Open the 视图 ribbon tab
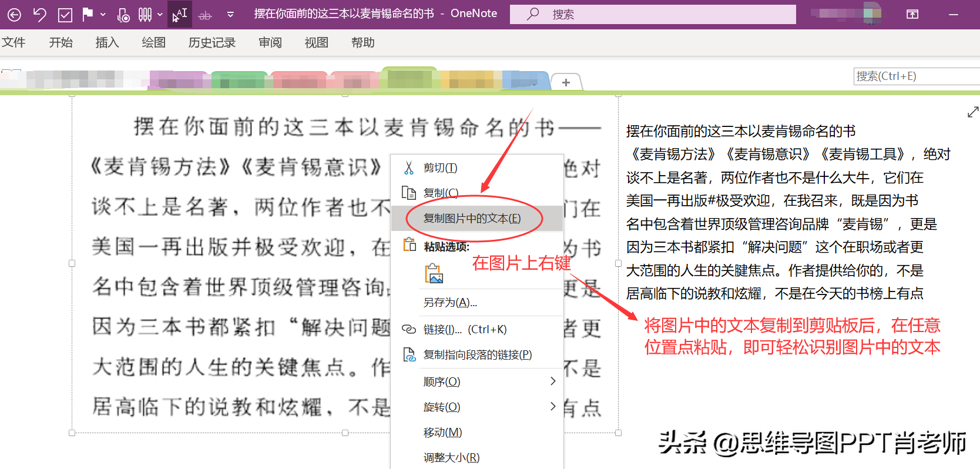 (316, 42)
